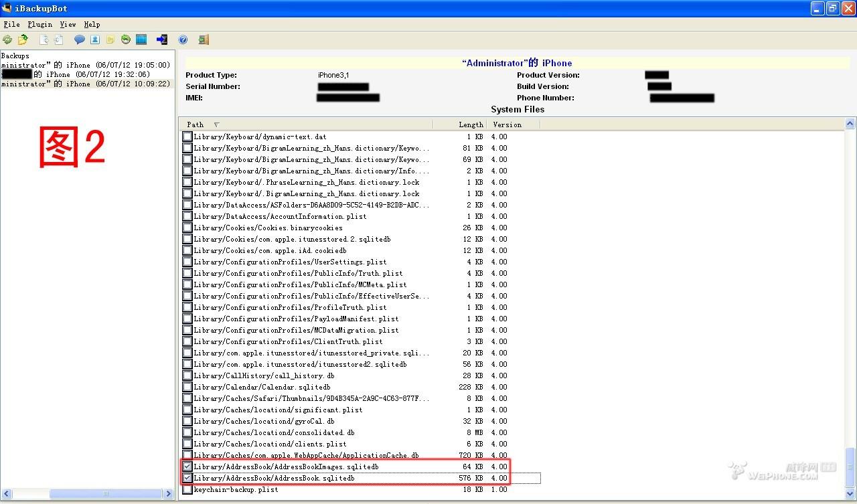Select the backup dated 06/07/12 10:09:22
The width and height of the screenshot is (857, 504).
tap(85, 84)
